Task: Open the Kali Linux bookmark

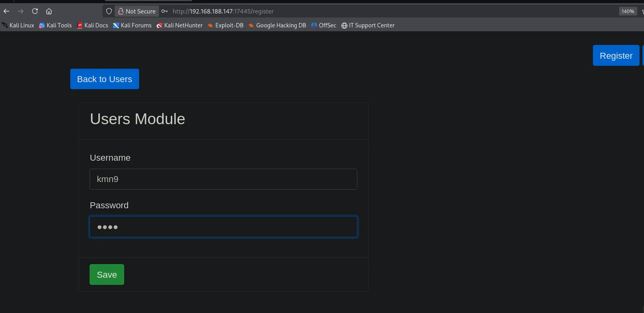Action: click(x=18, y=25)
